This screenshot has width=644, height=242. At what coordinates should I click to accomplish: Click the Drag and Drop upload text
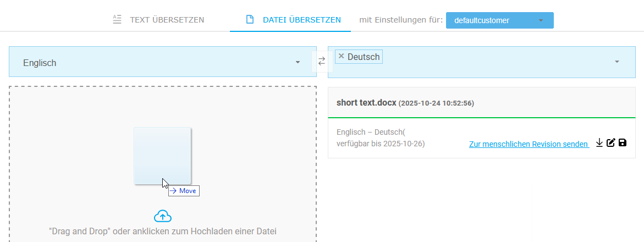162,231
